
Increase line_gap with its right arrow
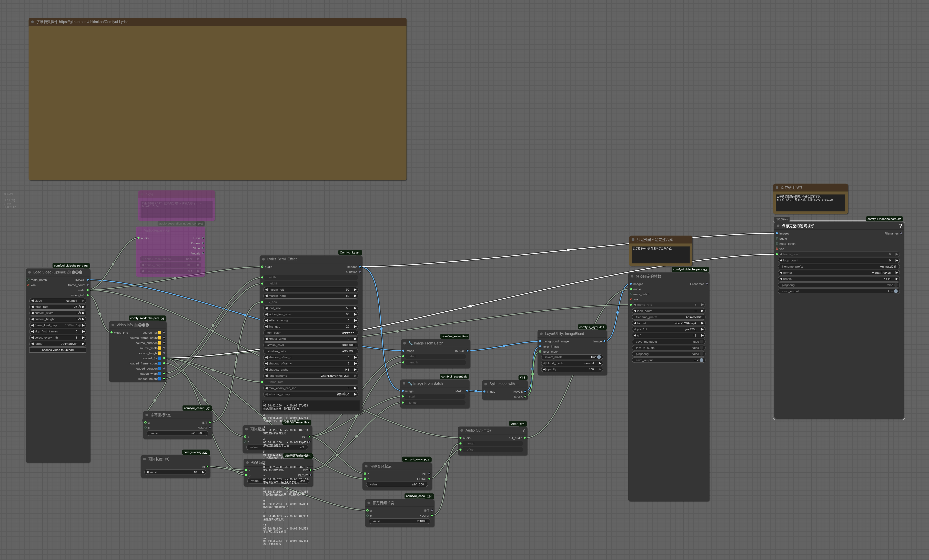(x=355, y=327)
